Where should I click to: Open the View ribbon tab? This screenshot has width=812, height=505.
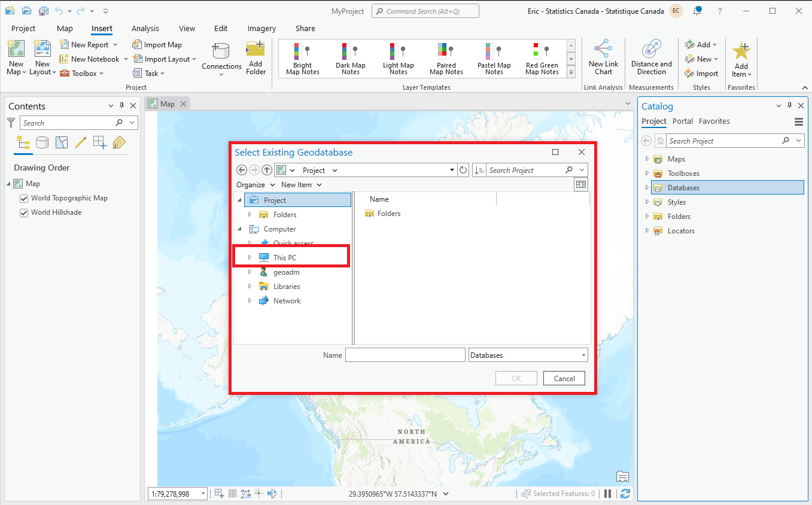pyautogui.click(x=187, y=28)
